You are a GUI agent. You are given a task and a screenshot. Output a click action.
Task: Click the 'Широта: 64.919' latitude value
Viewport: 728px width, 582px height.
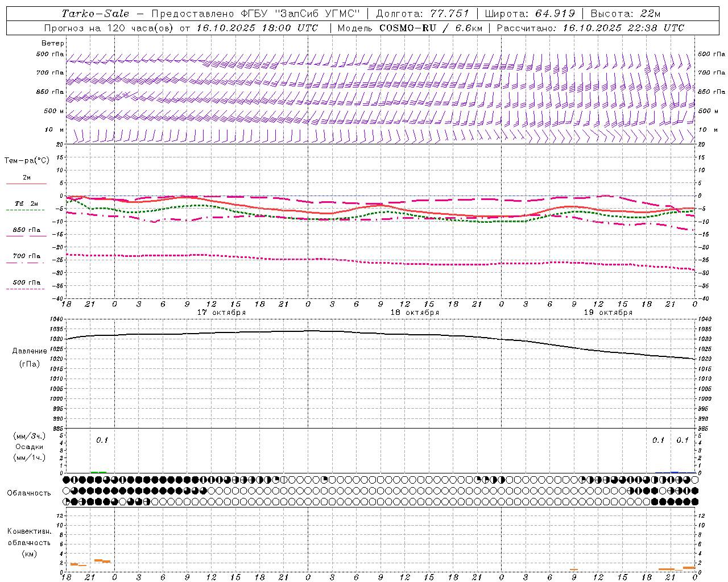(530, 14)
